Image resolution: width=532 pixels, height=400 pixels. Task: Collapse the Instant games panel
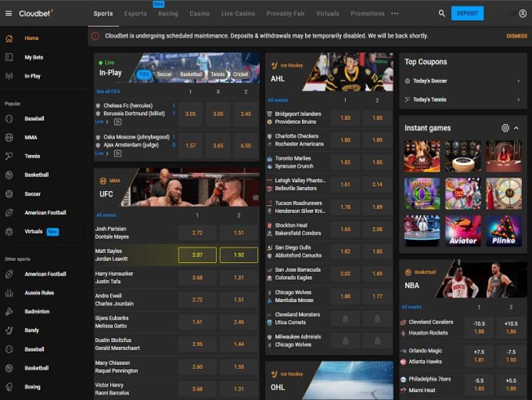click(517, 128)
